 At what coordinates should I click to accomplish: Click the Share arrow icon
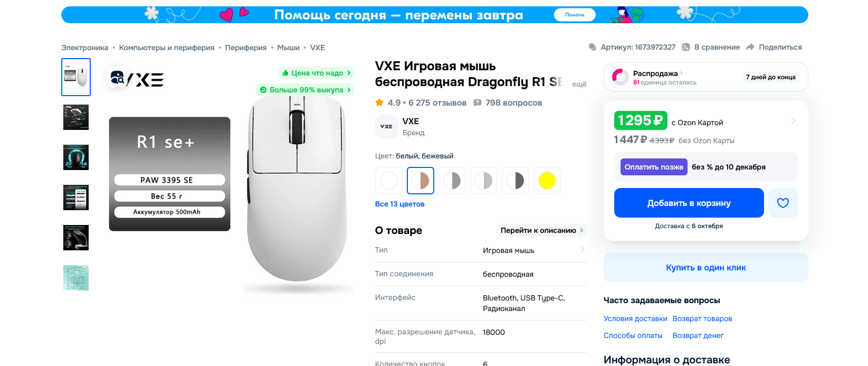pos(750,47)
